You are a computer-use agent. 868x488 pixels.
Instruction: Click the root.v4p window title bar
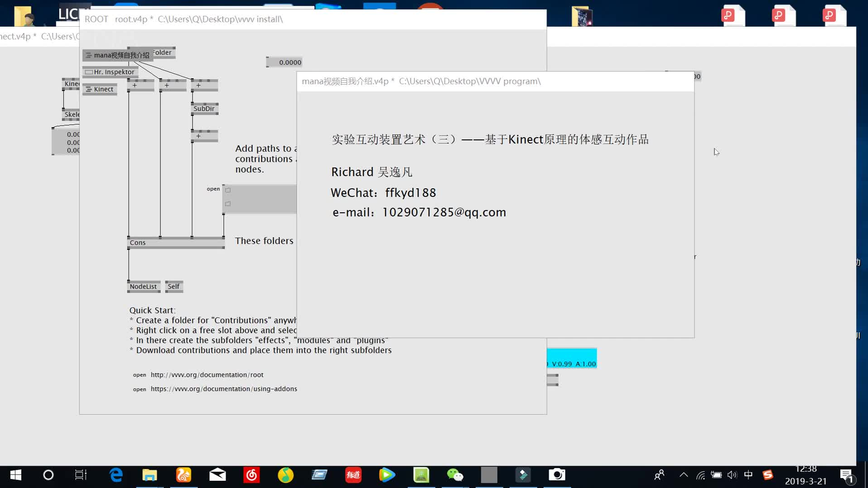[313, 19]
